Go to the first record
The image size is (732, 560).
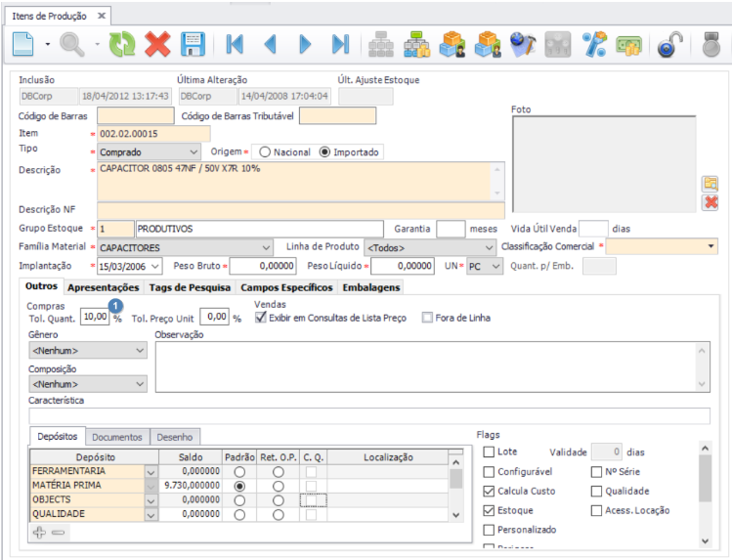(235, 44)
